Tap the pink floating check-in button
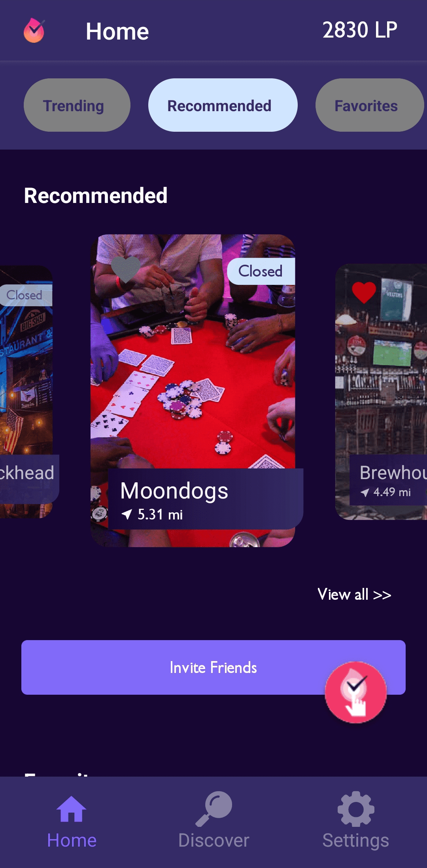The height and width of the screenshot is (868, 427). (x=356, y=692)
